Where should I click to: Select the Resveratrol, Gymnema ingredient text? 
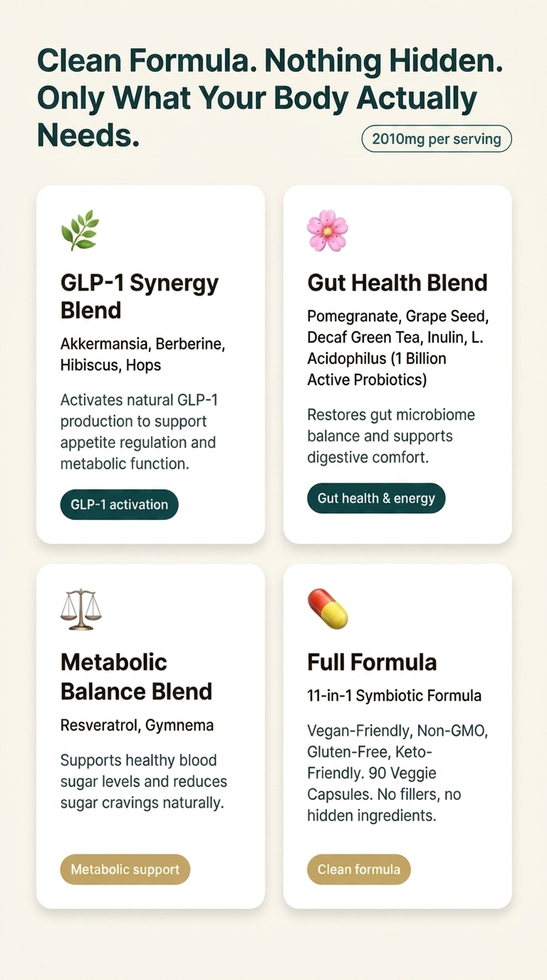pos(137,726)
